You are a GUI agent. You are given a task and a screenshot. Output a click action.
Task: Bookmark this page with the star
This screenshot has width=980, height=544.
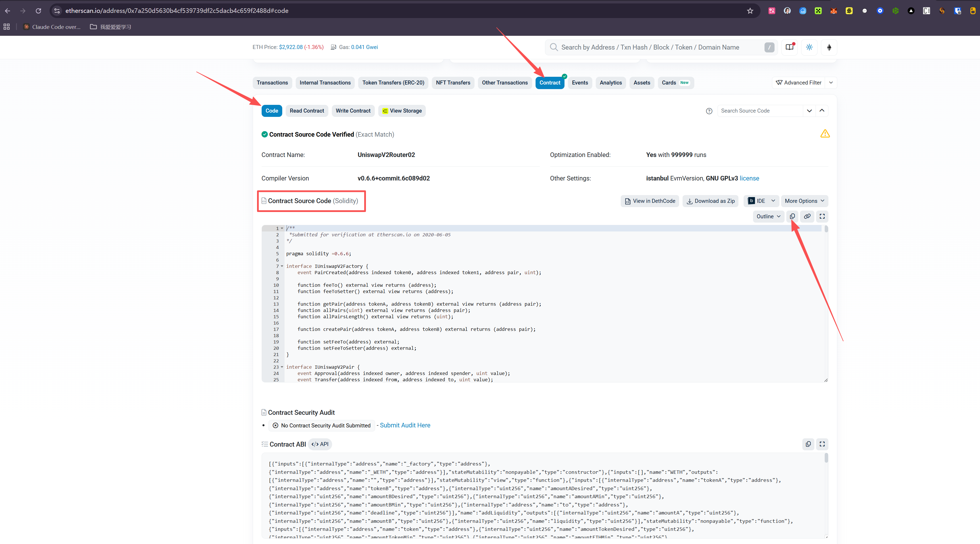[750, 11]
